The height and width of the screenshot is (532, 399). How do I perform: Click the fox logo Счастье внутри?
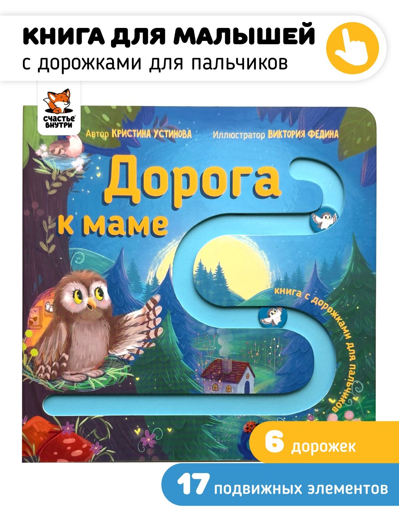pos(58,107)
